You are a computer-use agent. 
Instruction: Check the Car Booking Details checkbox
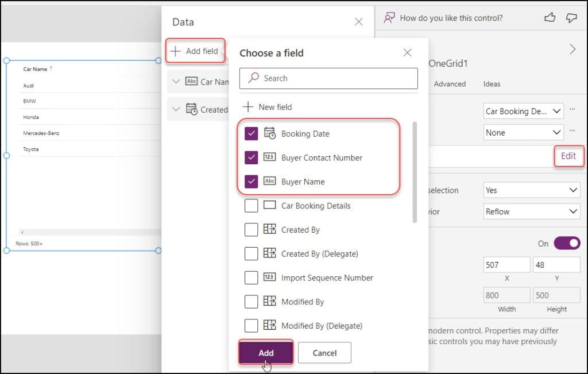[252, 206]
